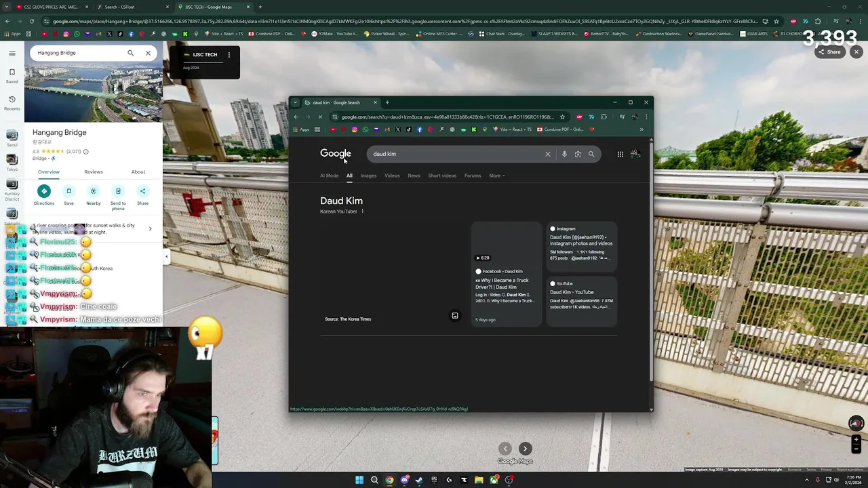Image resolution: width=868 pixels, height=488 pixels.
Task: Open Instagram Daud Kim result card
Action: point(582,245)
